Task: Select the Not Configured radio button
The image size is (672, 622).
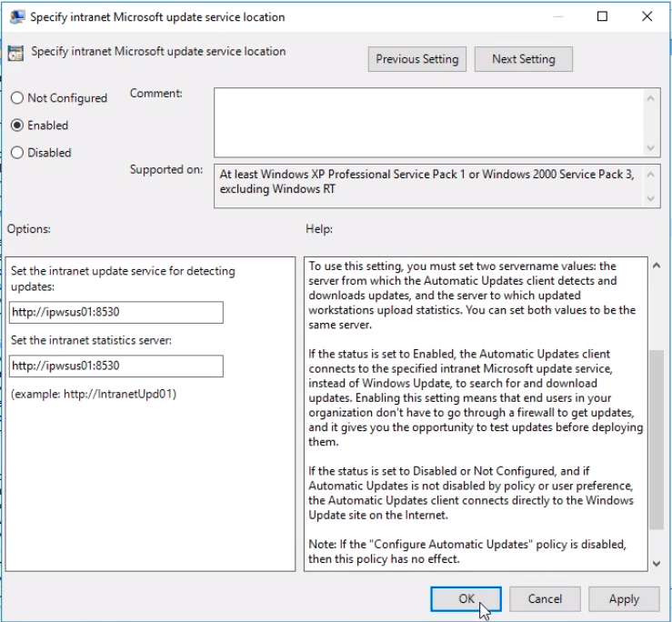Action: pos(17,97)
